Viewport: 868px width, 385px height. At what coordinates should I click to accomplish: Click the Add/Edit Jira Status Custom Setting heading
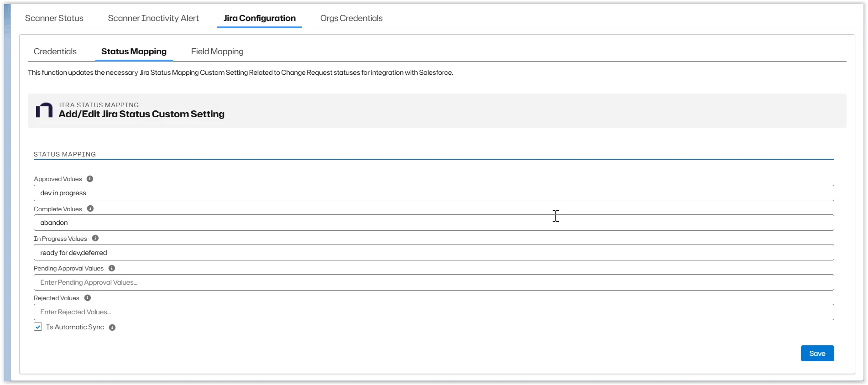tap(141, 114)
